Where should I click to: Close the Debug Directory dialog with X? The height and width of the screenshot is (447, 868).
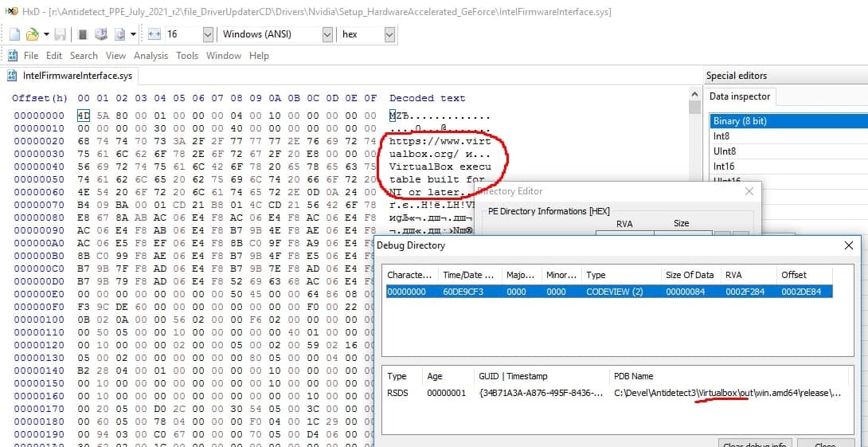click(x=848, y=245)
